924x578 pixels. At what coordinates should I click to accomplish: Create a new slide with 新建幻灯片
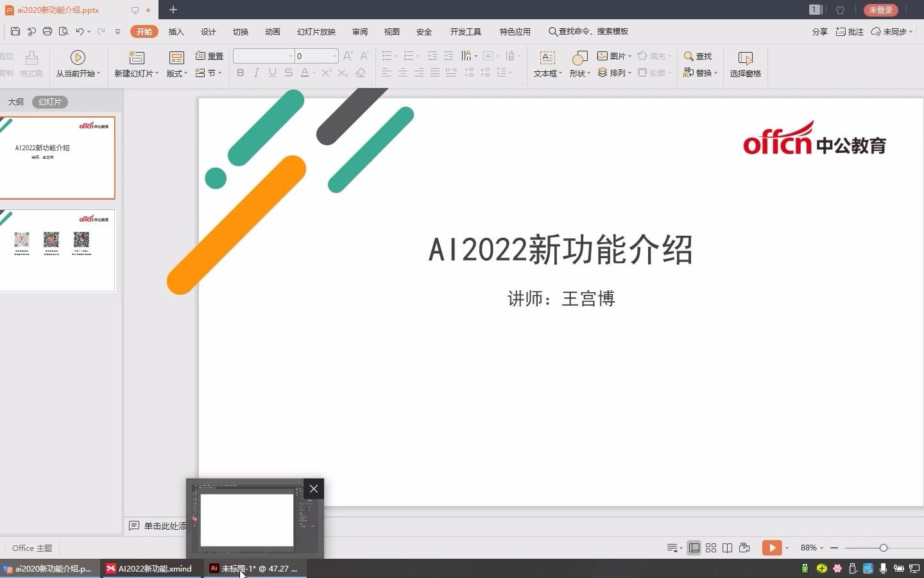tap(135, 64)
